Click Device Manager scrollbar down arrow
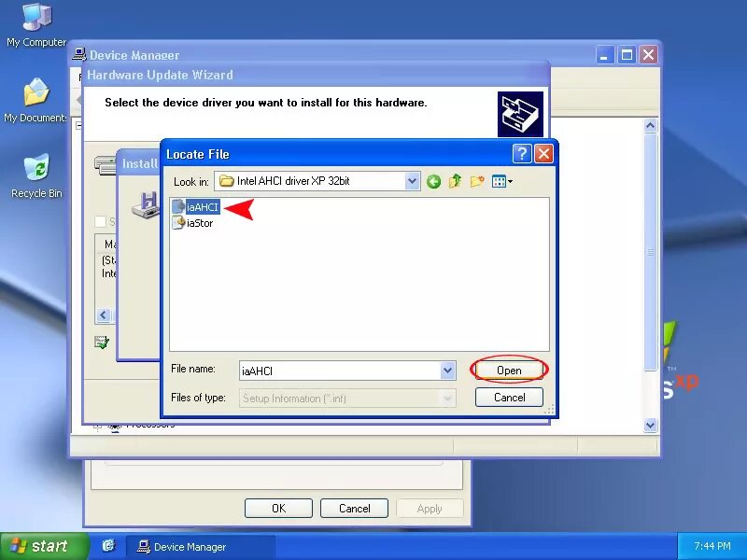 (x=650, y=425)
